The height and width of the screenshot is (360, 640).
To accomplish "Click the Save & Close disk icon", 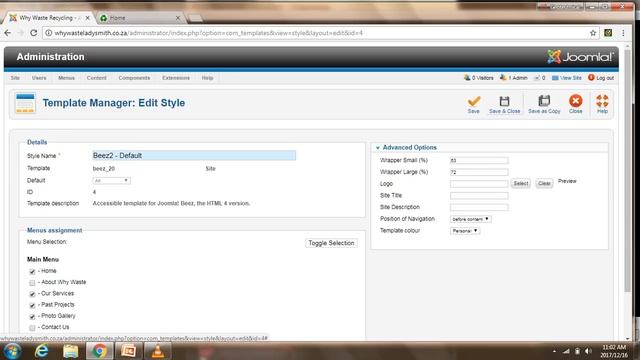I will click(x=504, y=101).
